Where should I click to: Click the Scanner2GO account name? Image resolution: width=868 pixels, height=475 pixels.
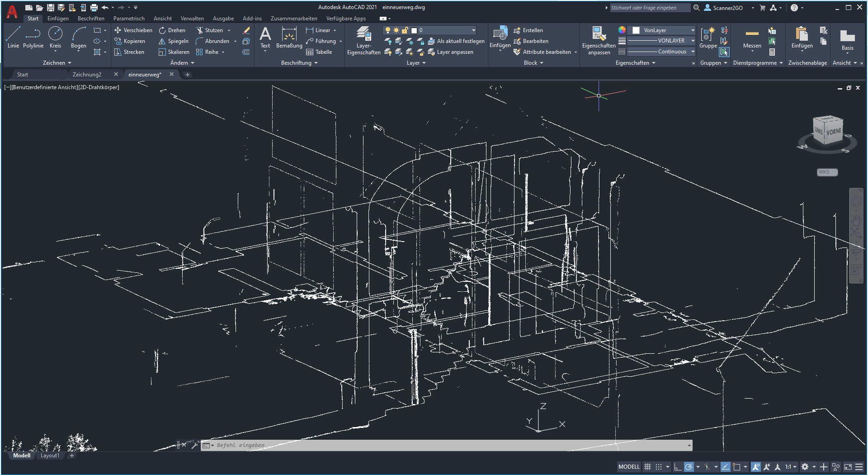tap(727, 8)
